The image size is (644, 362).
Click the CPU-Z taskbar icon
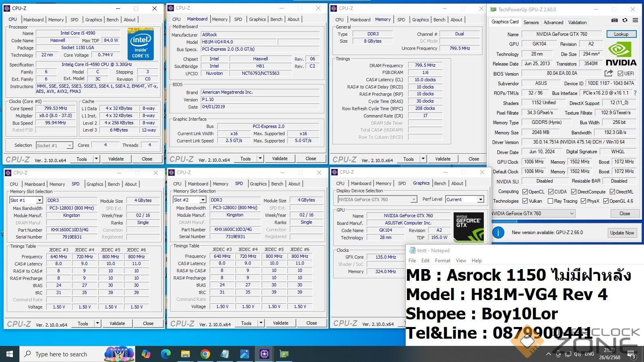[x=264, y=354]
